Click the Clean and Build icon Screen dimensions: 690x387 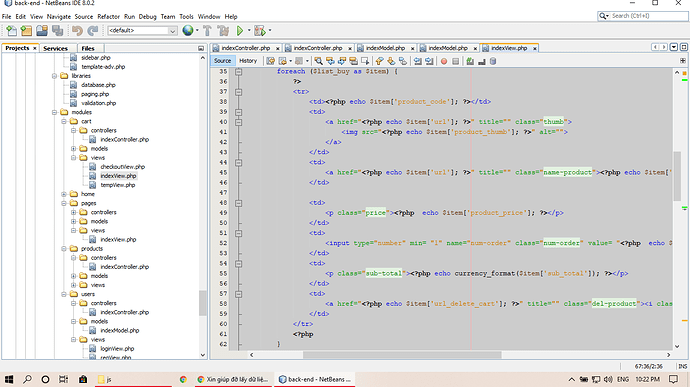pos(223,30)
